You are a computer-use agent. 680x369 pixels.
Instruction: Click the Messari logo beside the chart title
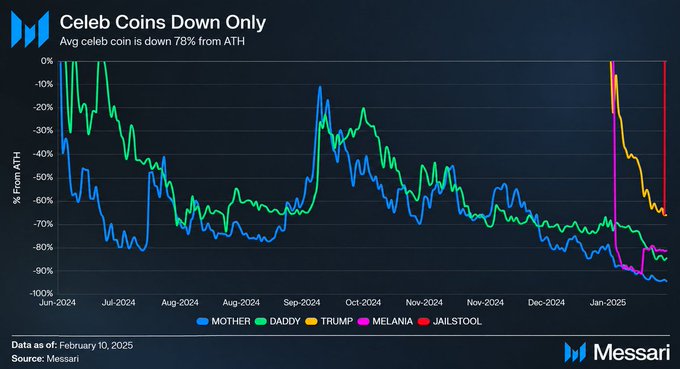[30, 29]
